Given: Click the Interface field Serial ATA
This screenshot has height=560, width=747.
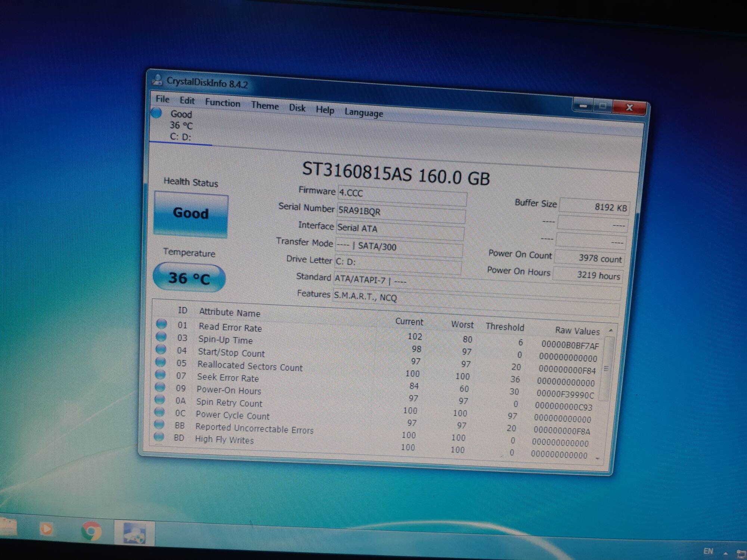Looking at the screenshot, I should (400, 230).
